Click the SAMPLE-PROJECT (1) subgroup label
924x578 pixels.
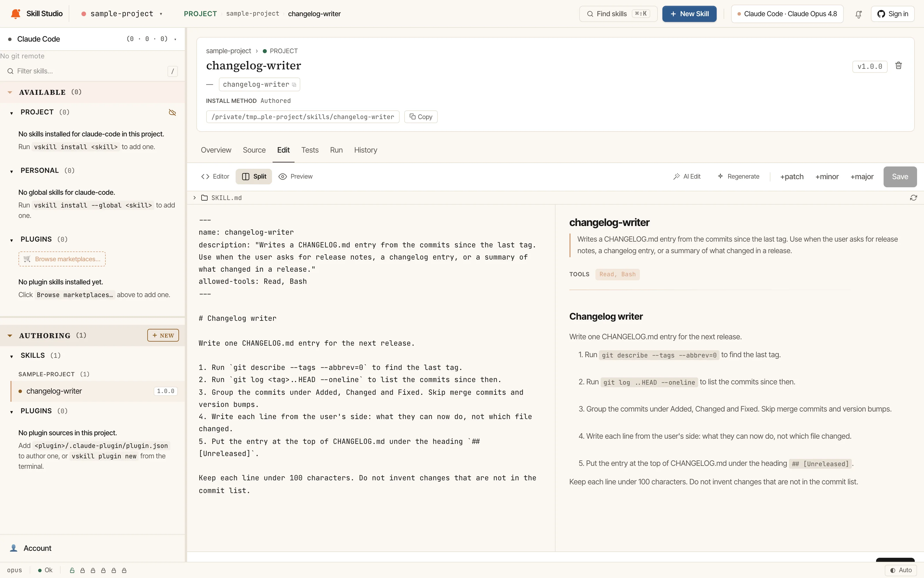click(x=54, y=374)
